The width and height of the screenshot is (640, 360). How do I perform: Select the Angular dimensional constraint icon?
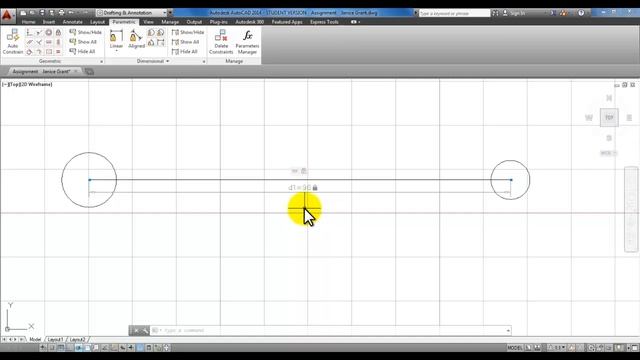click(x=151, y=42)
